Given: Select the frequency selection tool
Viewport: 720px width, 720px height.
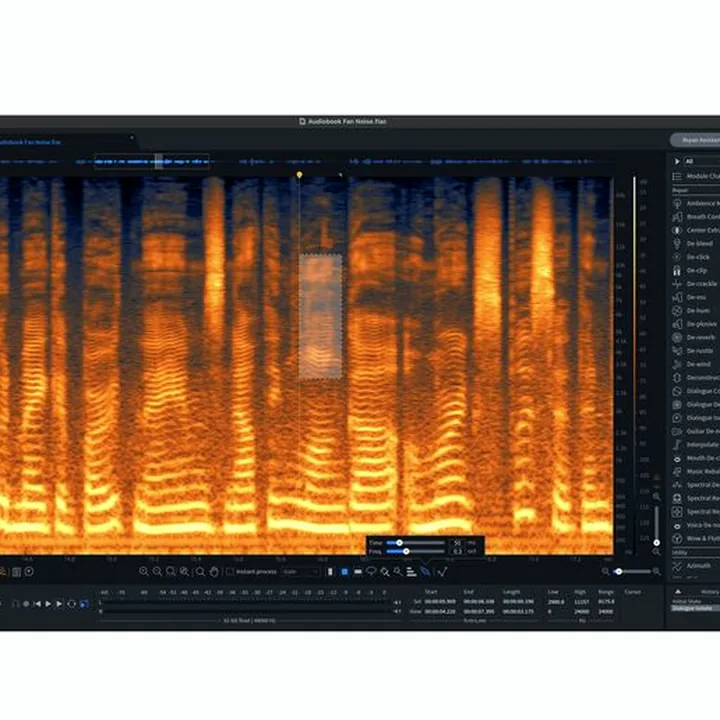Looking at the screenshot, I should point(358,572).
